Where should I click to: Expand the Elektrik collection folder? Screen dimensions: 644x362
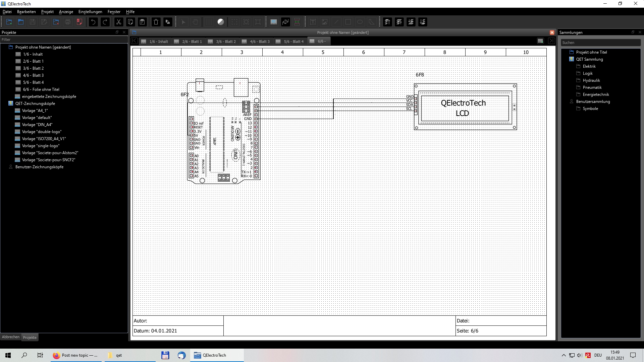coord(589,66)
